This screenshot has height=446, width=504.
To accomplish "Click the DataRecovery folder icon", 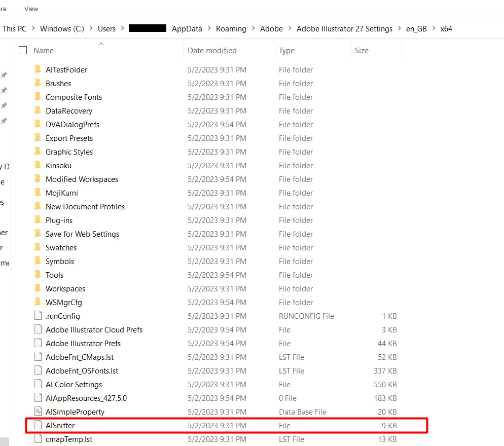I will pos(38,110).
